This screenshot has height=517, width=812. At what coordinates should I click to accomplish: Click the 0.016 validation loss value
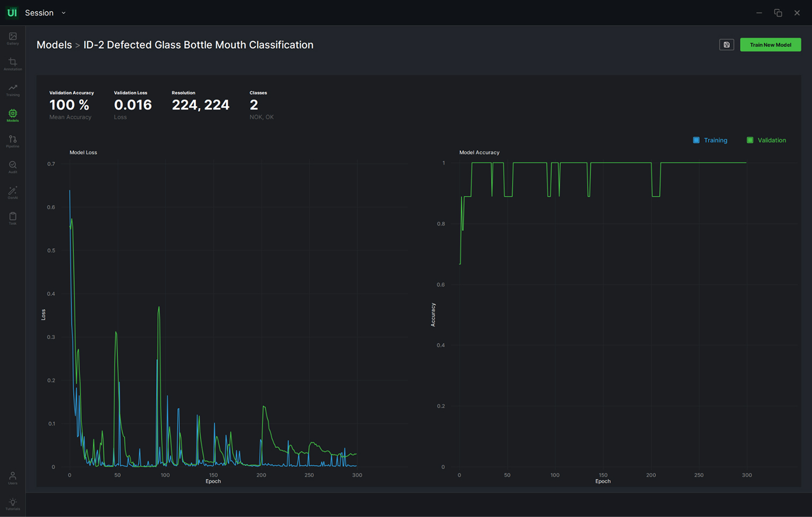[x=133, y=105]
